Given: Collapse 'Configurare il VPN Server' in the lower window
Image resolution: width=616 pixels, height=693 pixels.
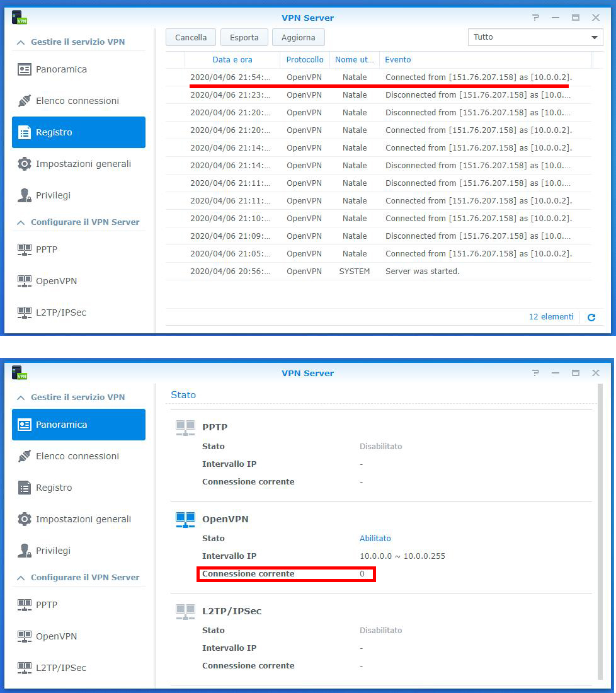Looking at the screenshot, I should coord(21,578).
